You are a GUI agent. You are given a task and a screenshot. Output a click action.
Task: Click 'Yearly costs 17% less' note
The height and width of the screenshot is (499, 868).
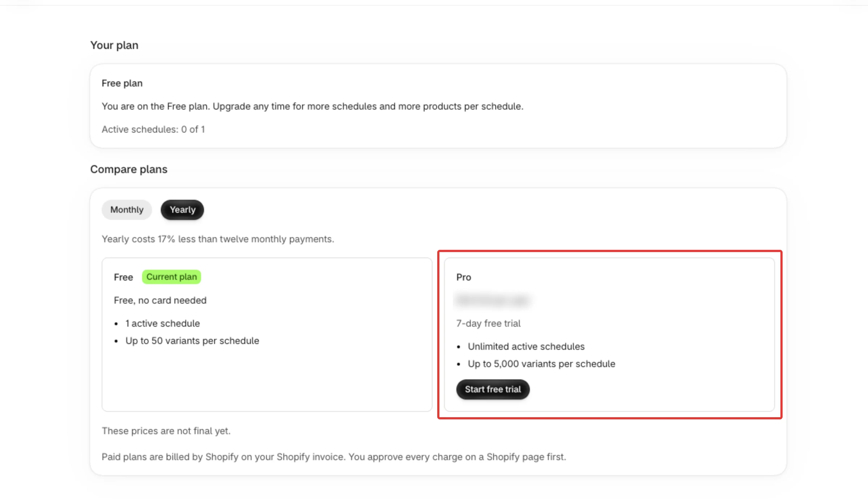(218, 239)
